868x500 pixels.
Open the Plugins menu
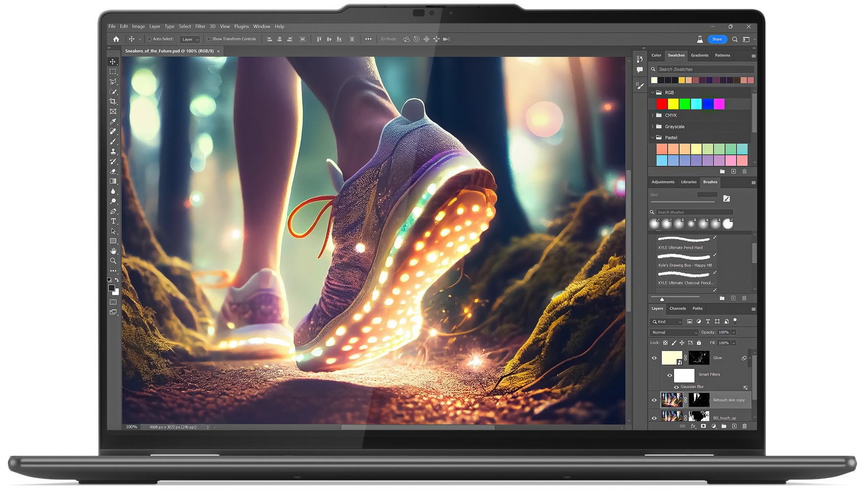pos(241,27)
